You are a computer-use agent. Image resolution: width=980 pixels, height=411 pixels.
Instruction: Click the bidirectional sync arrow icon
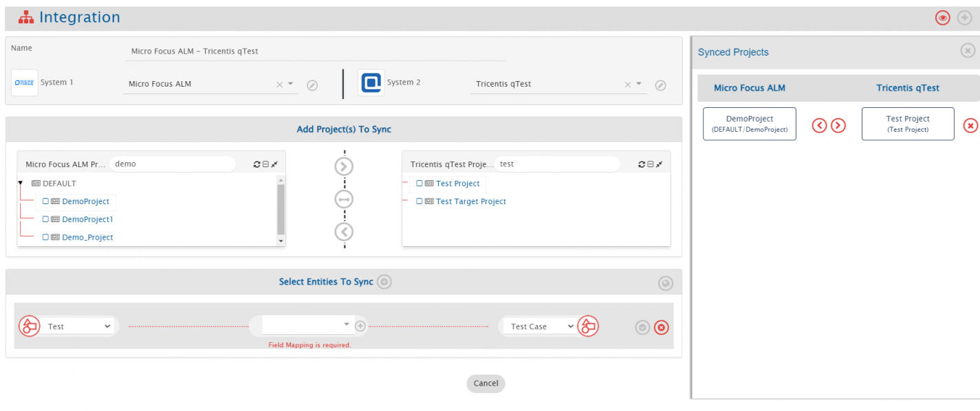coord(344,199)
